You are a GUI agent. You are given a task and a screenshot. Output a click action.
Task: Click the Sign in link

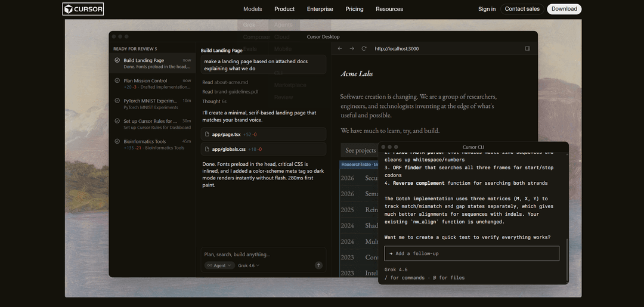(487, 9)
